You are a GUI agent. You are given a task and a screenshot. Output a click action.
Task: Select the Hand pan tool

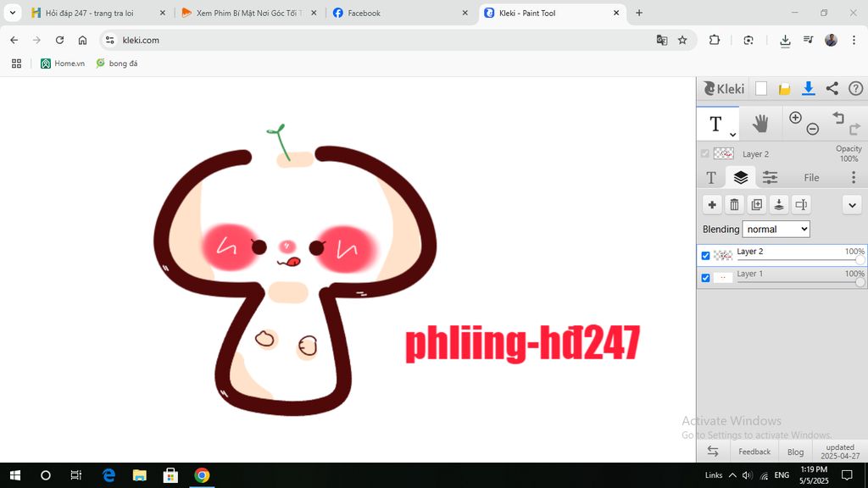point(760,124)
